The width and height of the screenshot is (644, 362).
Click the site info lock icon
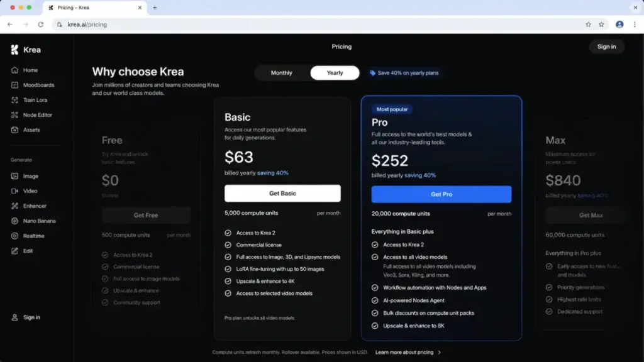click(x=60, y=25)
